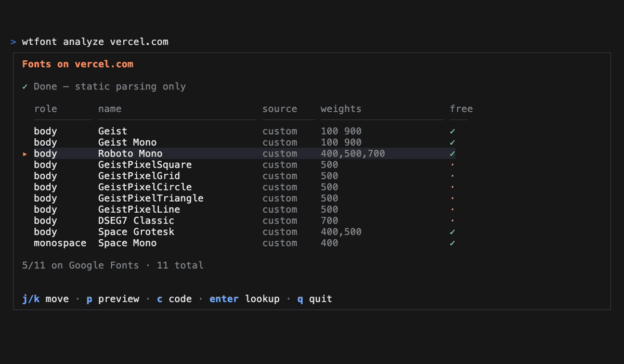Click the 'free' column header
The image size is (624, 364).
point(461,109)
